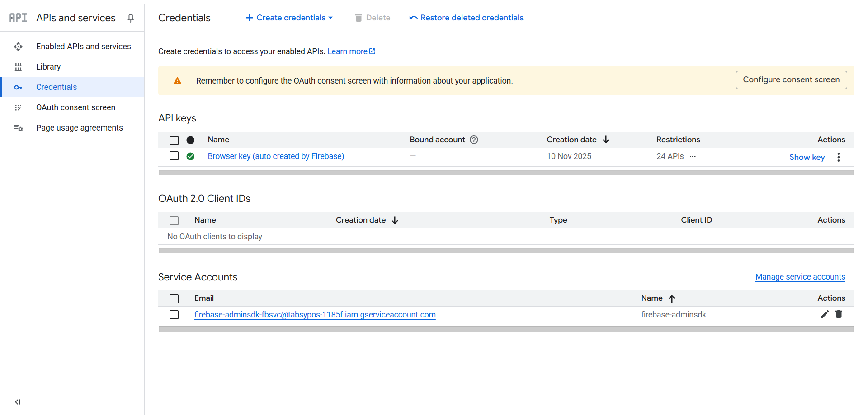Click the Service Accounts table scrollbar

pyautogui.click(x=506, y=329)
